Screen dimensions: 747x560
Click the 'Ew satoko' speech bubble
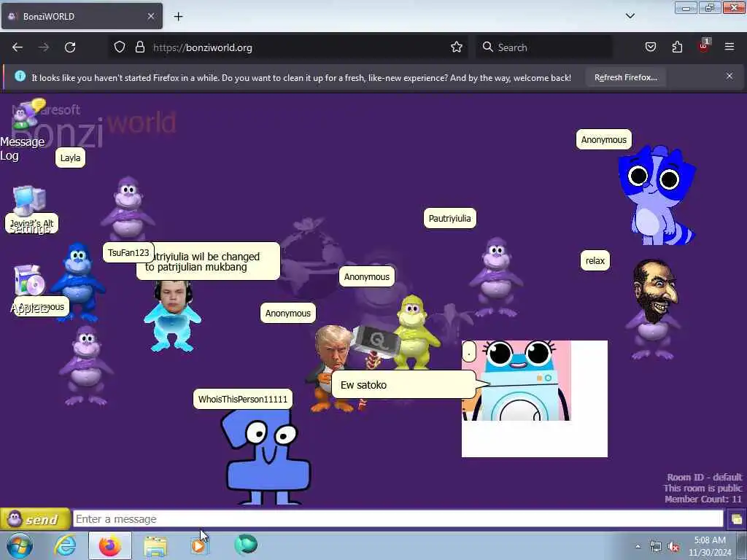(x=403, y=385)
